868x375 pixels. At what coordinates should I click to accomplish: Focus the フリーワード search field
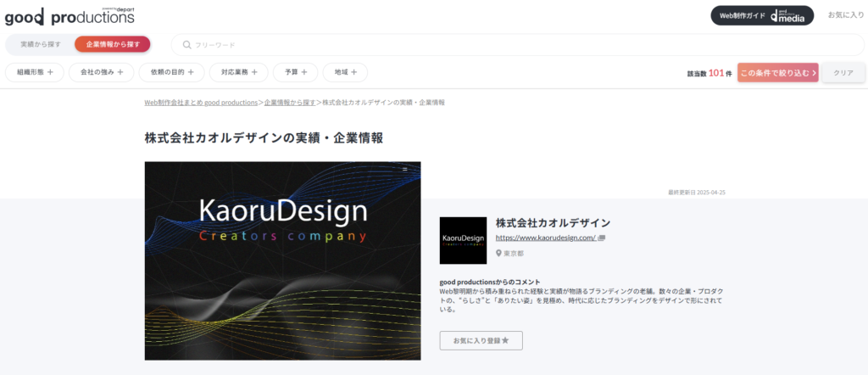click(x=518, y=45)
